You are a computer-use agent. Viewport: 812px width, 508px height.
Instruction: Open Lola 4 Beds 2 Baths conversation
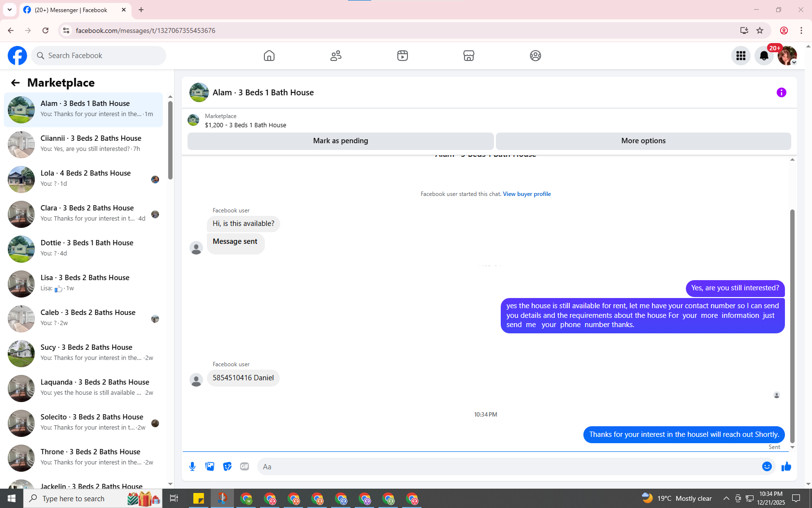[x=83, y=179]
